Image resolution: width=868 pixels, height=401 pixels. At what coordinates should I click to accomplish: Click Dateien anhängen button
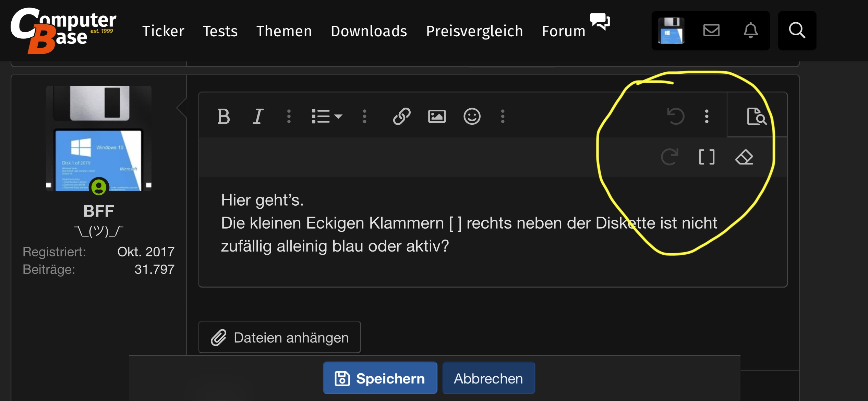[x=279, y=338]
